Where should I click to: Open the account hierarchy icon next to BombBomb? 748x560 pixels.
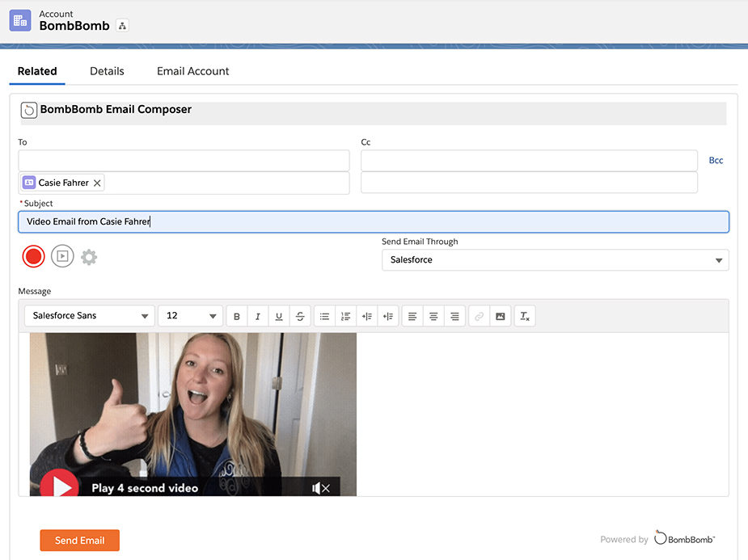pyautogui.click(x=123, y=26)
